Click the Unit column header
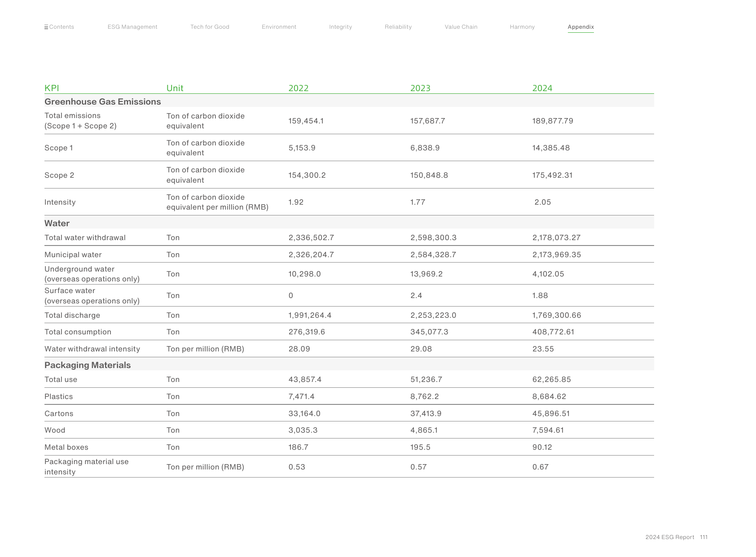This screenshot has height=557, width=756. pyautogui.click(x=175, y=88)
